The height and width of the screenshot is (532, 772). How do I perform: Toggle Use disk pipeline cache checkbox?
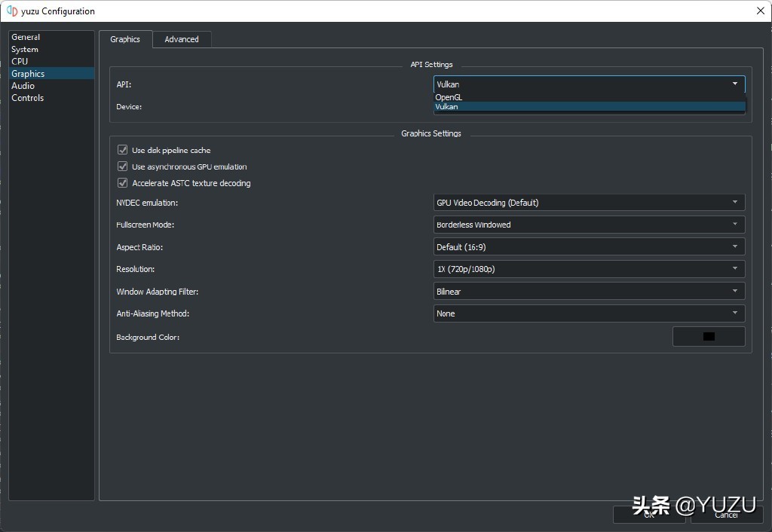point(123,150)
